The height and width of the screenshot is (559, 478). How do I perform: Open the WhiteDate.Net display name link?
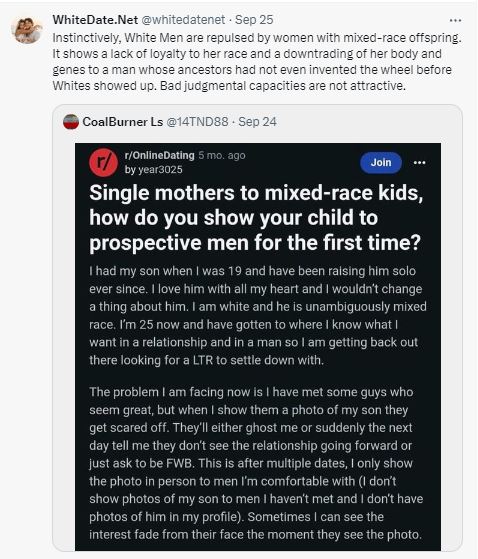click(x=95, y=20)
